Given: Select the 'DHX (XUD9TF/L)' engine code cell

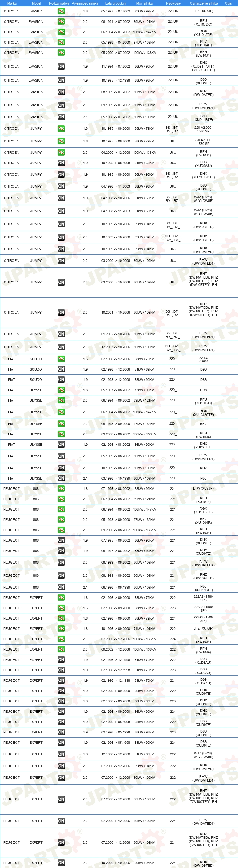Looking at the screenshot, I should point(203,445).
